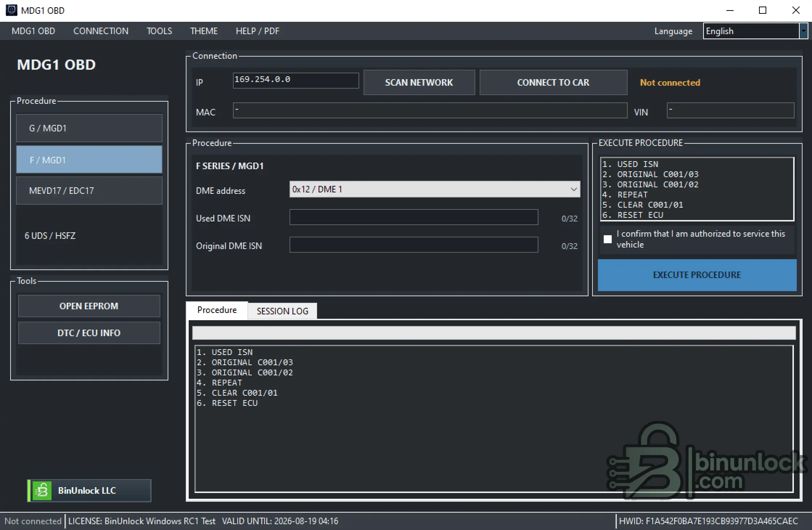Screen dimensions: 812x530
Task: Click the LICENSE text in status bar
Action: (142, 521)
